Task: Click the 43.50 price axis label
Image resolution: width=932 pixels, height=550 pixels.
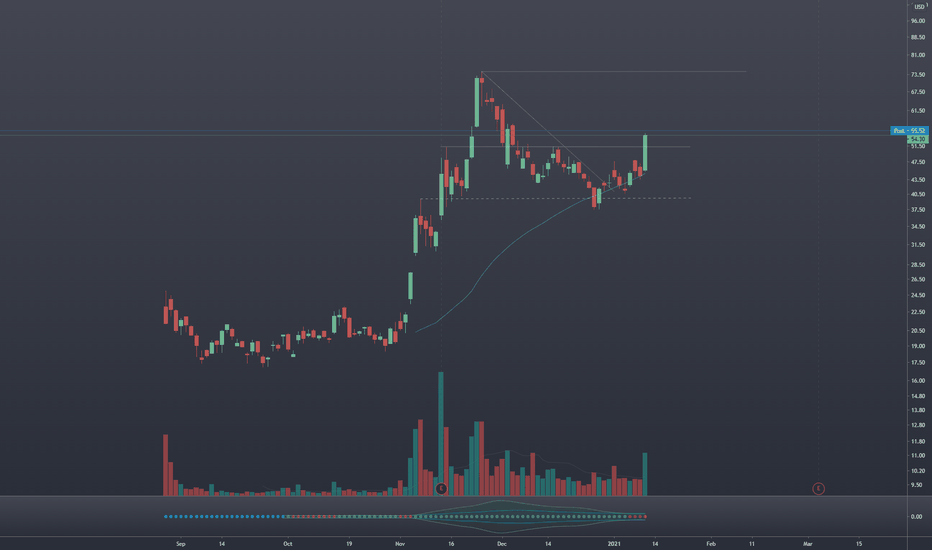Action: click(x=918, y=180)
